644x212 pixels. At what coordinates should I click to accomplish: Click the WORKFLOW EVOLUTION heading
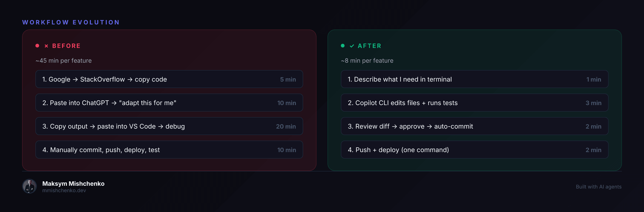[x=71, y=22]
